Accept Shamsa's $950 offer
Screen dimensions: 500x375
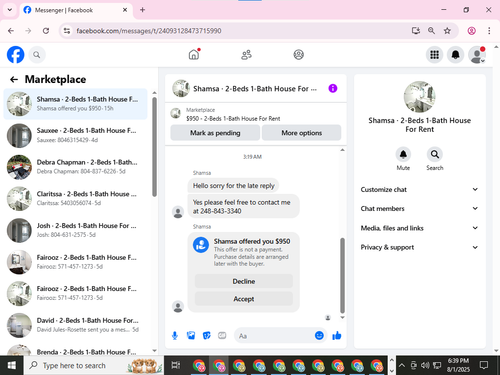[244, 299]
